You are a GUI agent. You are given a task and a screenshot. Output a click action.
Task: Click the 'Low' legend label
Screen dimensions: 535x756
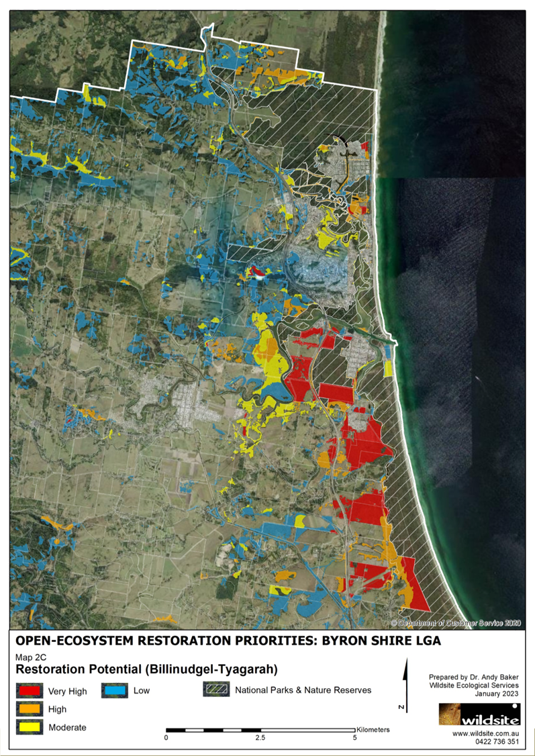(x=142, y=691)
